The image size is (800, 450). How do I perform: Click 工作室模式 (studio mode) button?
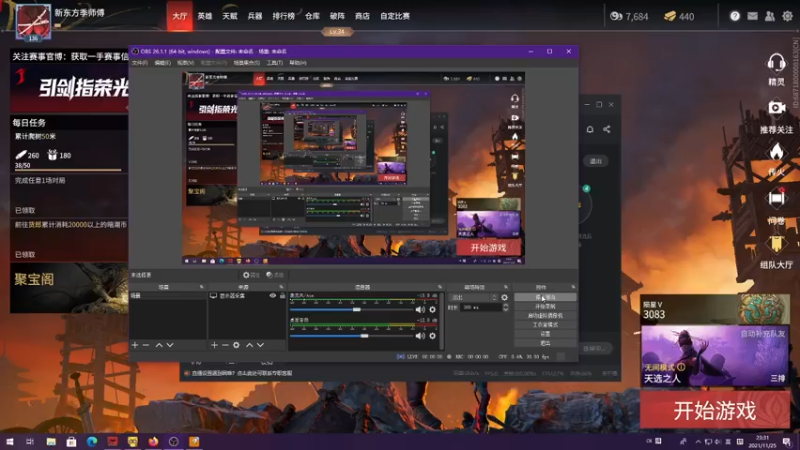click(545, 325)
